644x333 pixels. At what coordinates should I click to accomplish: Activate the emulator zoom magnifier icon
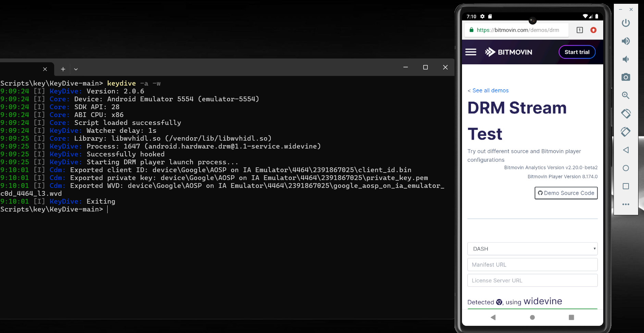(626, 95)
